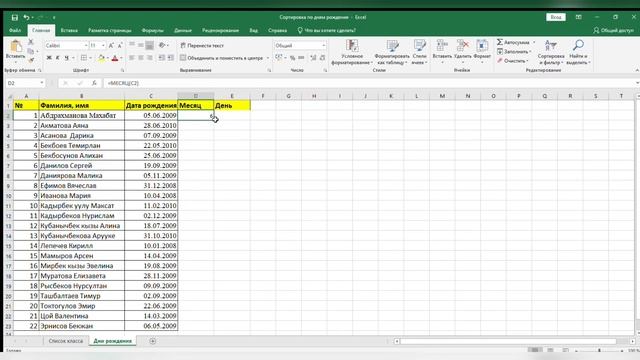Viewport: 640px width, 360px height.
Task: Click the Format Painter brush icon
Action: tap(31, 60)
